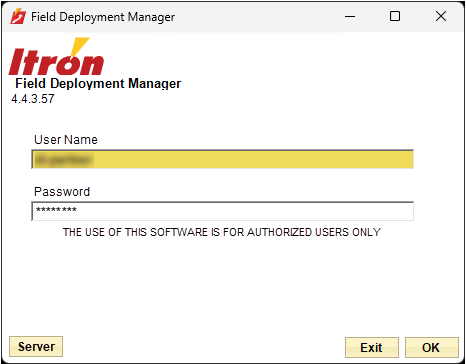Click the yellow lightning accent on Itron logo
The image size is (466, 364).
pos(80,46)
